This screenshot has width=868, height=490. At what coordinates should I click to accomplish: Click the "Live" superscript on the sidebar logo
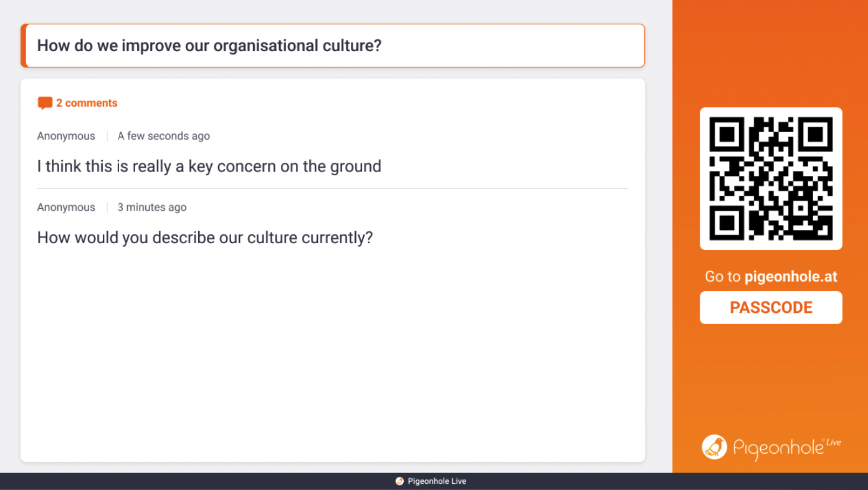click(x=834, y=442)
